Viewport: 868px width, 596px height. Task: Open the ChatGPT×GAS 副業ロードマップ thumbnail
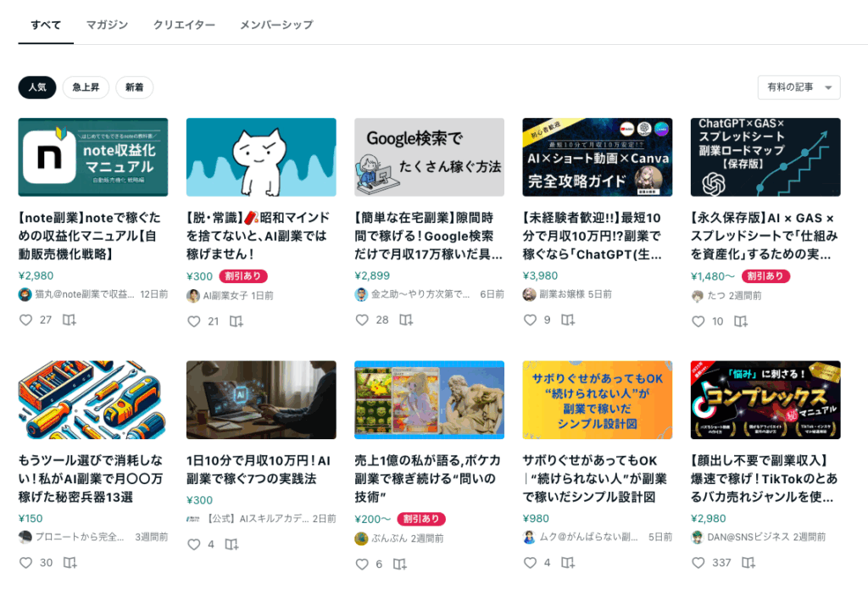point(765,157)
